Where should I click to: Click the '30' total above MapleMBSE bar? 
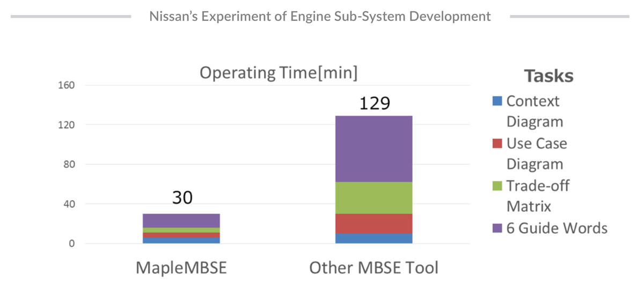(x=182, y=198)
